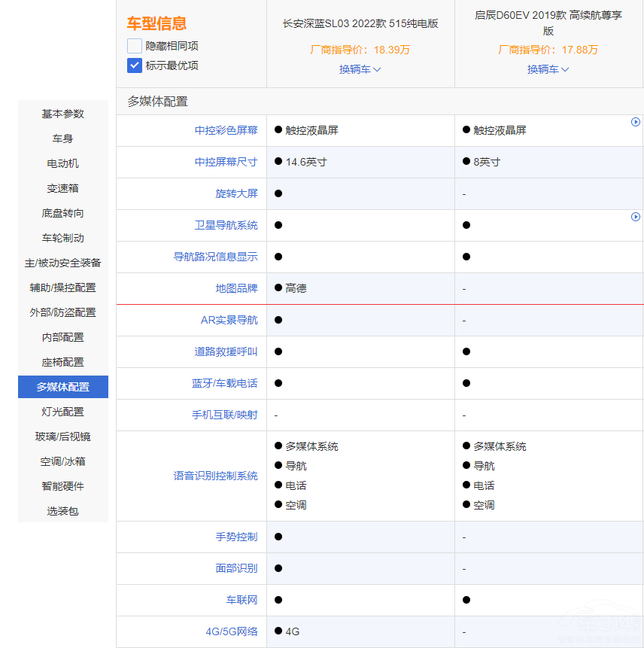Open 智能硬件 sidebar section

(x=63, y=486)
